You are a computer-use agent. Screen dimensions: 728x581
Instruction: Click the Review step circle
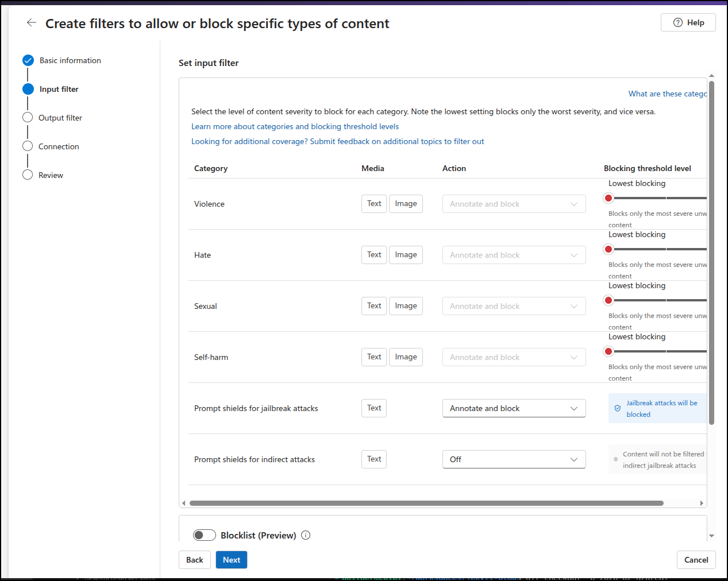pyautogui.click(x=28, y=175)
